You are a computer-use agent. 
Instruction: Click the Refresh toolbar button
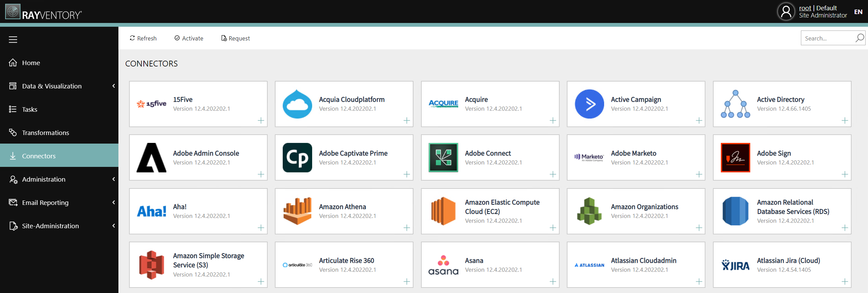point(143,38)
